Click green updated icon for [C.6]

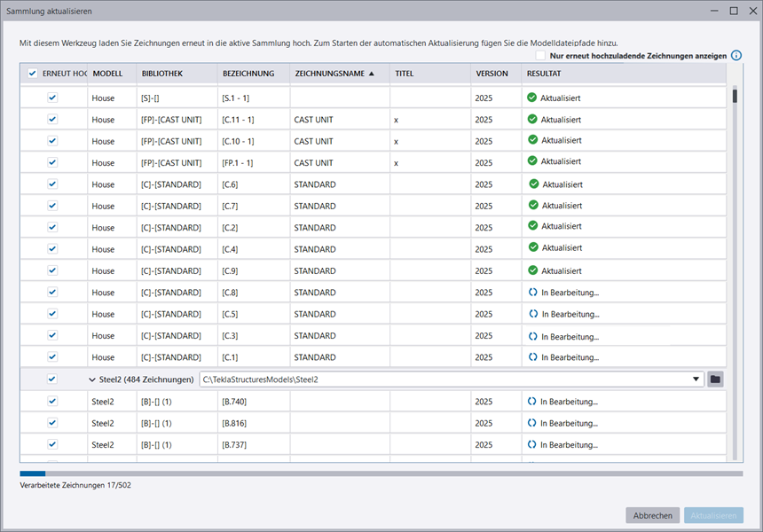point(534,184)
